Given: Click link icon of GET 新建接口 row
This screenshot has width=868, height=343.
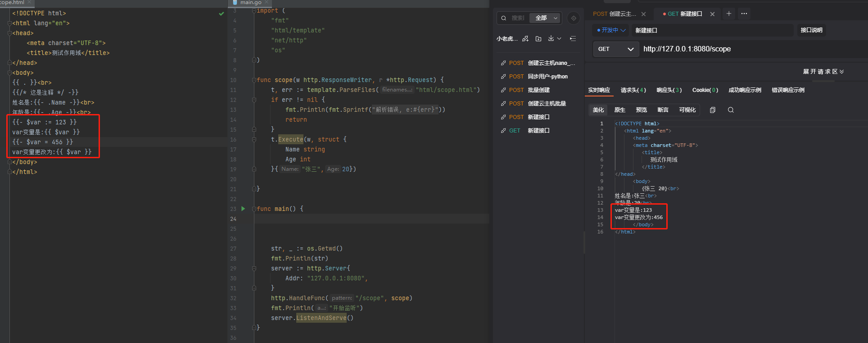Looking at the screenshot, I should [503, 131].
